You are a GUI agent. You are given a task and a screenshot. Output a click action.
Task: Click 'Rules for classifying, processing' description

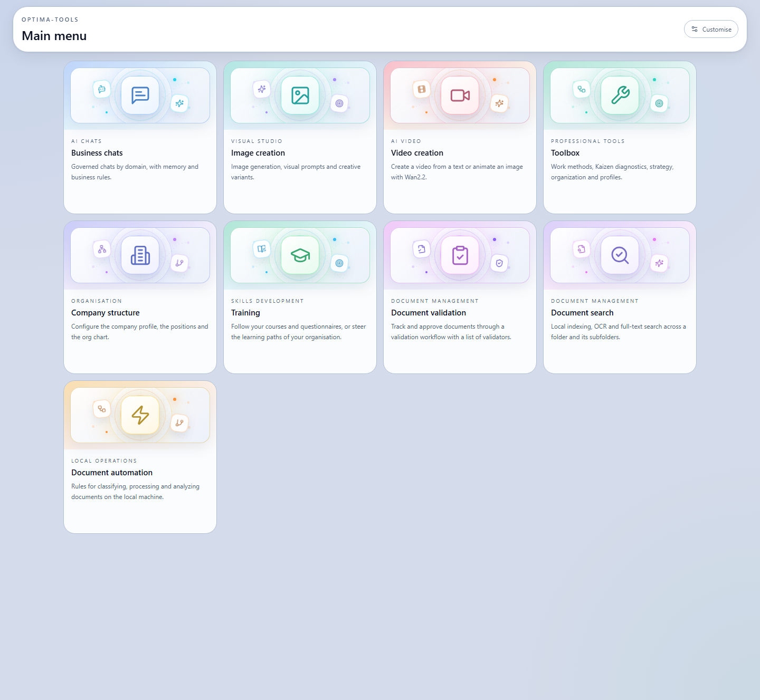136,492
